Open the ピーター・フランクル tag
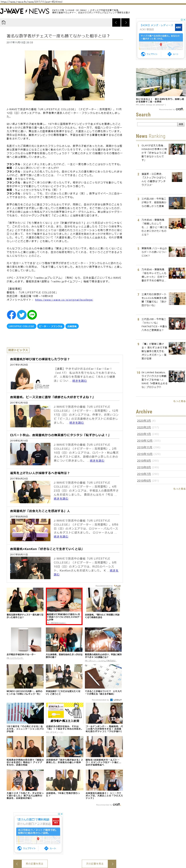Image resolution: width=186 pixels, height=868 pixels. [50, 326]
